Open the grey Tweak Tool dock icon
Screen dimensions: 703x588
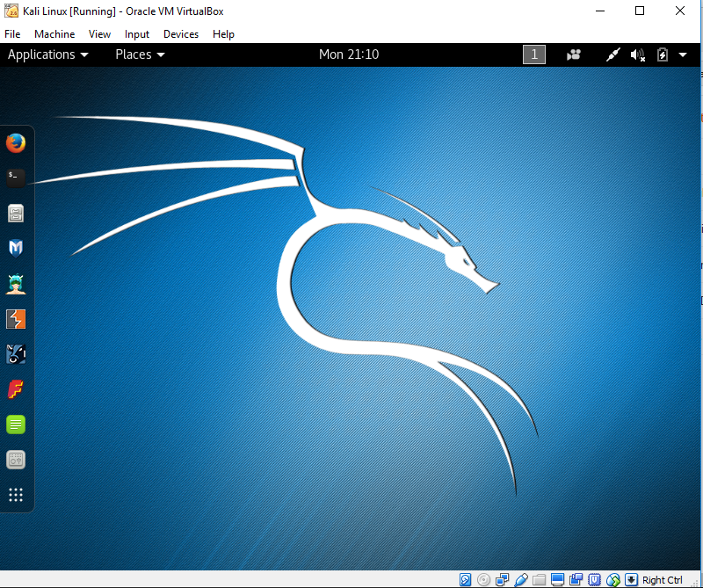[16, 460]
